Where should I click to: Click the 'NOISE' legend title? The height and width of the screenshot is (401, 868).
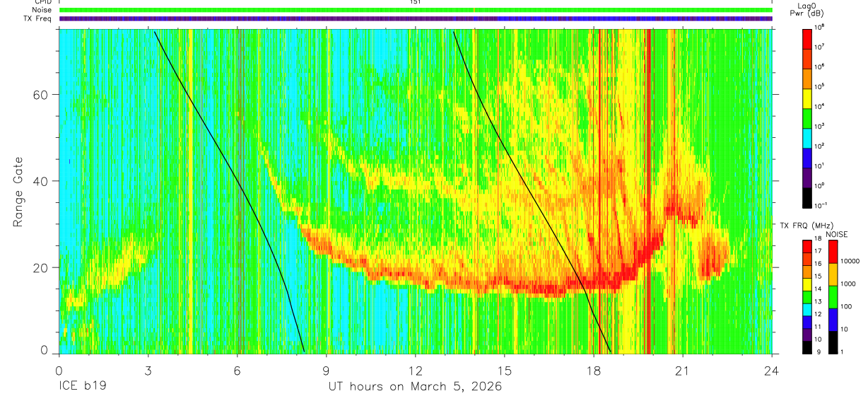(x=836, y=233)
